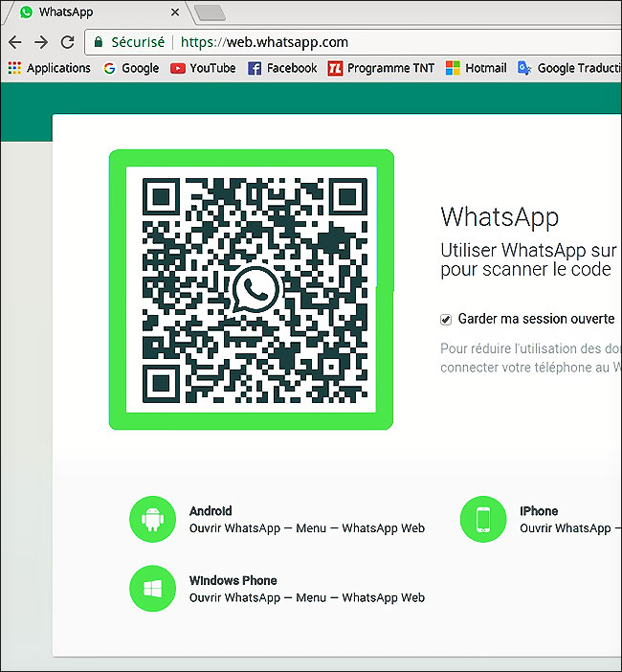Click the 'pour scanner le code' text

(x=525, y=270)
